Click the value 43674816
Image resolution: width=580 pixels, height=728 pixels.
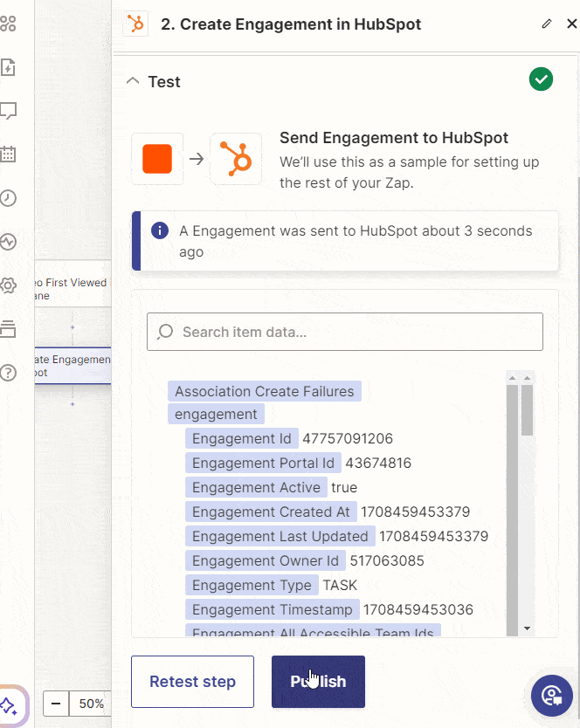(x=378, y=463)
